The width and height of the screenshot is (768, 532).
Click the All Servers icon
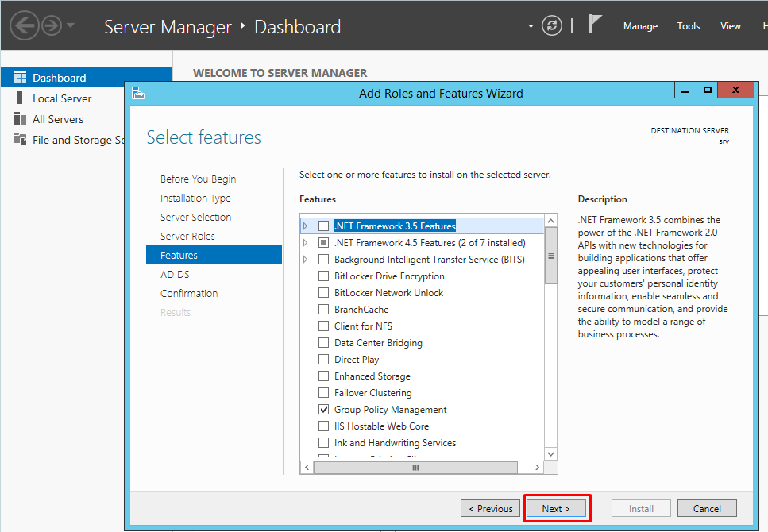tap(20, 118)
